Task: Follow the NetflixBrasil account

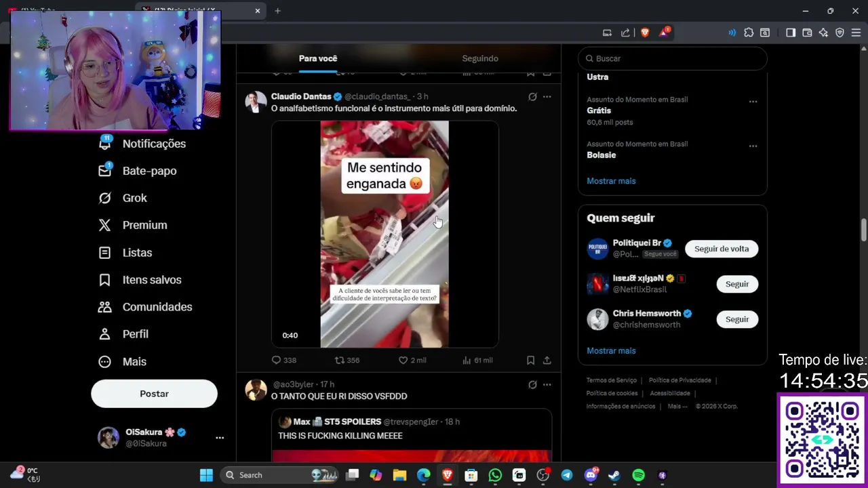Action: [737, 284]
